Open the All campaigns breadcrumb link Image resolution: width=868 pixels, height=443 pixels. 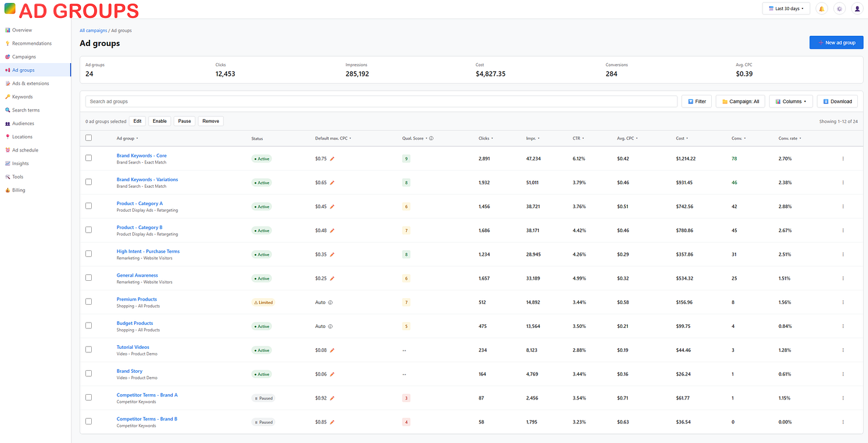click(x=94, y=30)
